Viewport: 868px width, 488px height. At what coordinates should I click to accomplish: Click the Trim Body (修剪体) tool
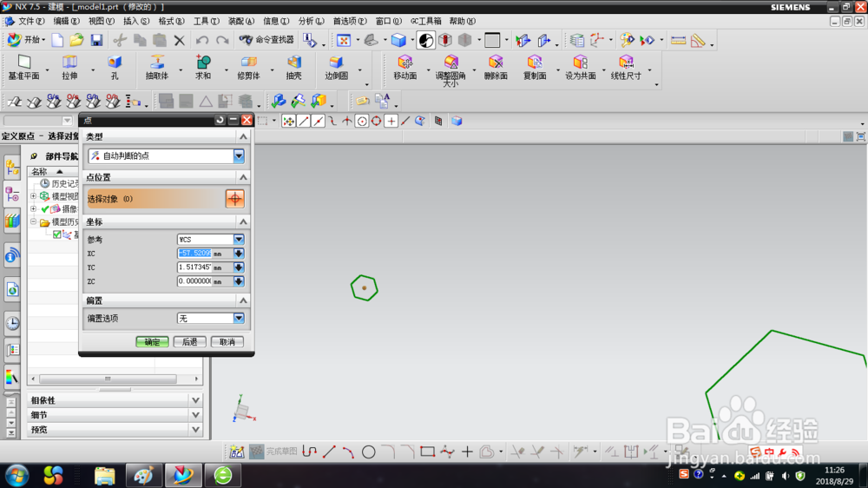[248, 68]
